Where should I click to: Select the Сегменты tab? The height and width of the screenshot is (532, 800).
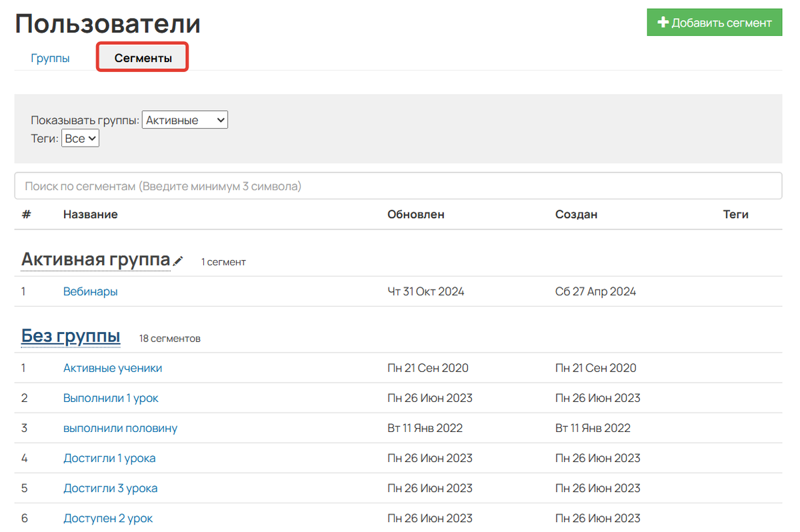click(142, 58)
